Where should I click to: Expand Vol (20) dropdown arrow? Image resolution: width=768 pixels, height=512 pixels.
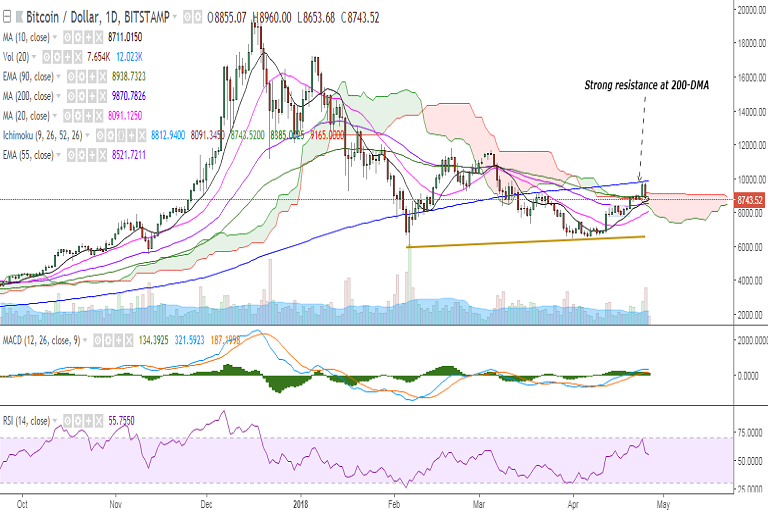point(34,57)
